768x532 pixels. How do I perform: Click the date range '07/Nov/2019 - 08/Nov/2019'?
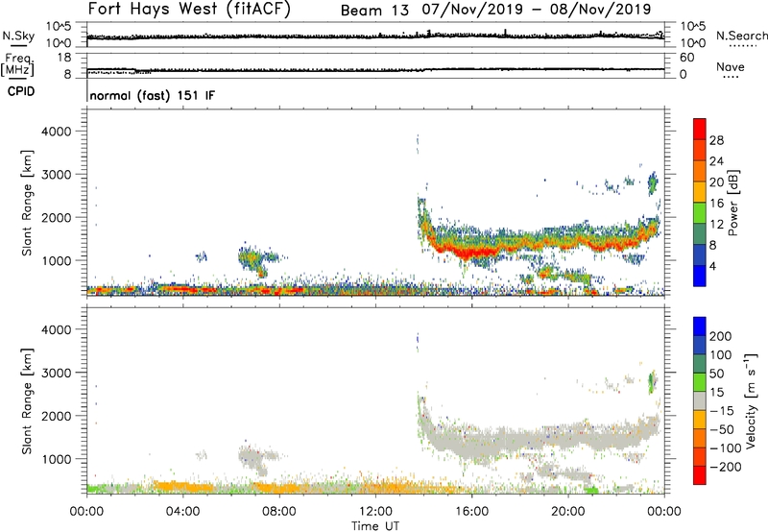pyautogui.click(x=537, y=10)
